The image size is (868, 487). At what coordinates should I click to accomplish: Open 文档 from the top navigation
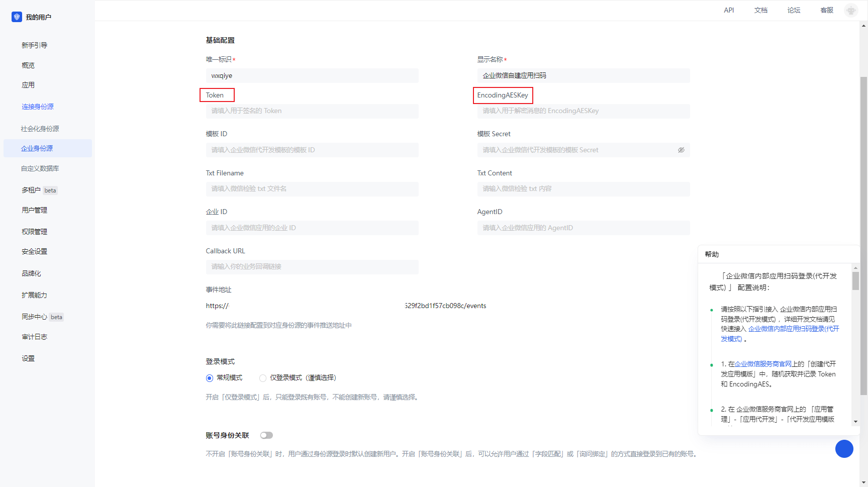tap(760, 10)
